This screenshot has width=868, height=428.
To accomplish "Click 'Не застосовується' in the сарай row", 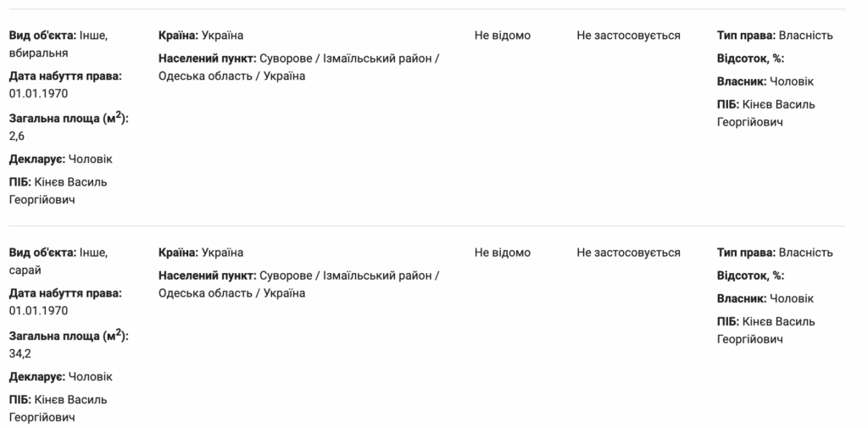I will point(628,253).
